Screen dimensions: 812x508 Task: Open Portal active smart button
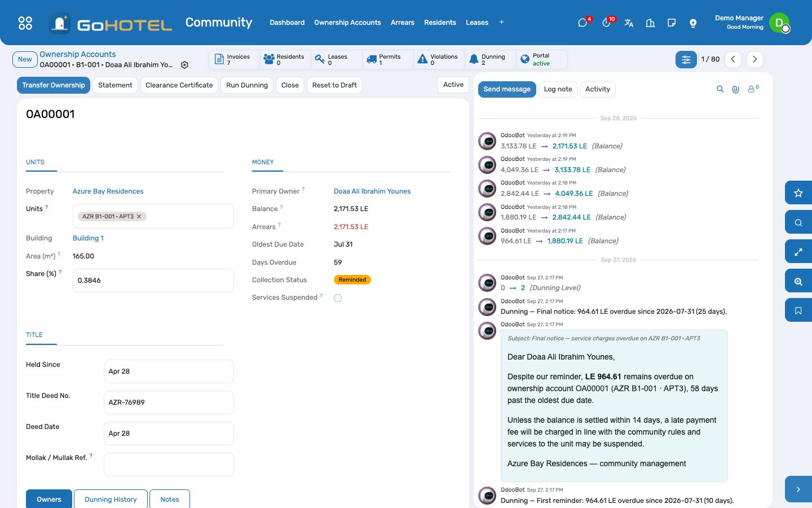click(541, 59)
